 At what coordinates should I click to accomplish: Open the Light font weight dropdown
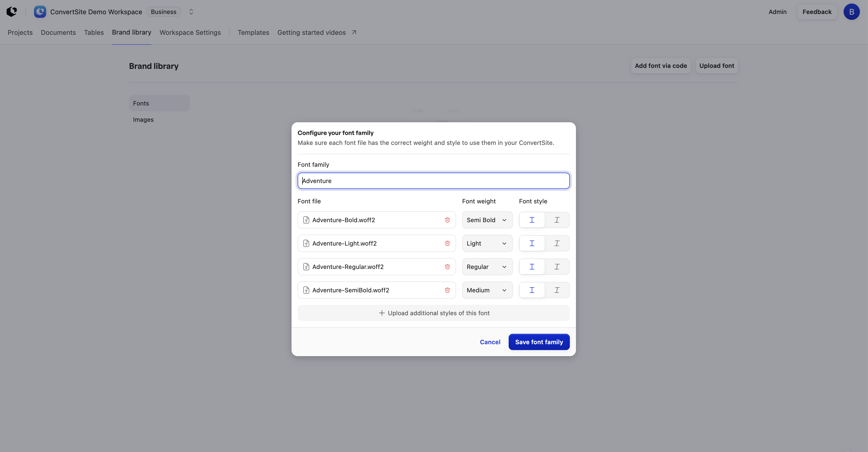(487, 243)
